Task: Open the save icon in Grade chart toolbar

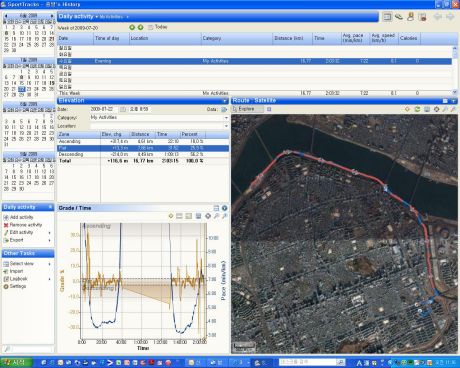Action: [x=198, y=216]
